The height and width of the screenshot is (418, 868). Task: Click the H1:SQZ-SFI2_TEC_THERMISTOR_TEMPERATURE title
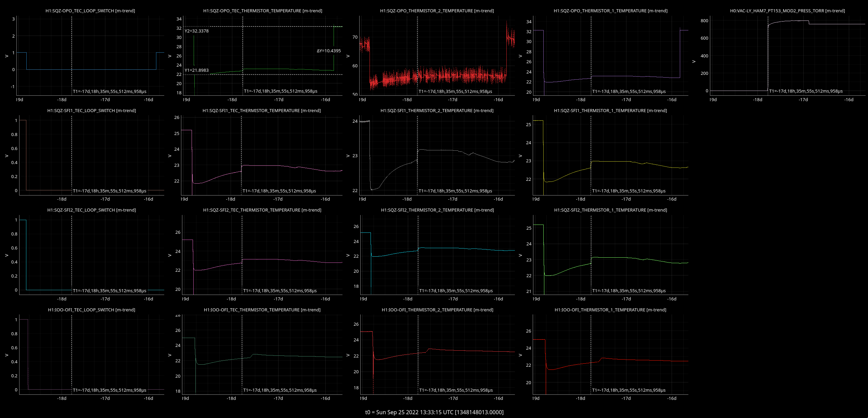[262, 210]
